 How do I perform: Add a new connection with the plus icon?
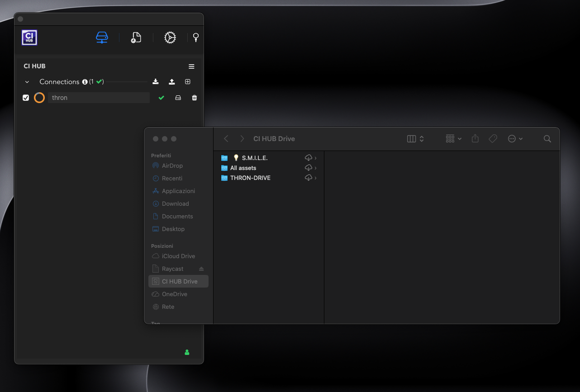(188, 82)
